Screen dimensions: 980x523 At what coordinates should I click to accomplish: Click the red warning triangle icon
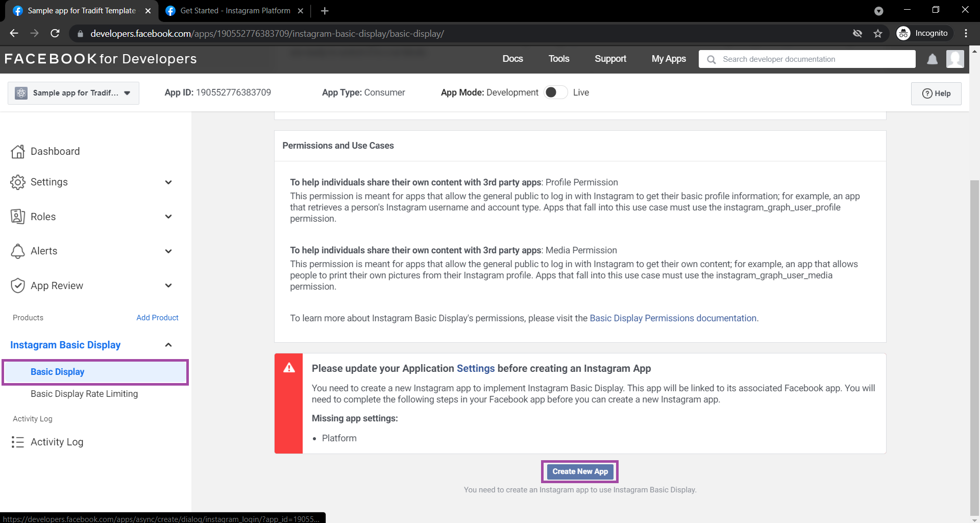click(x=289, y=368)
